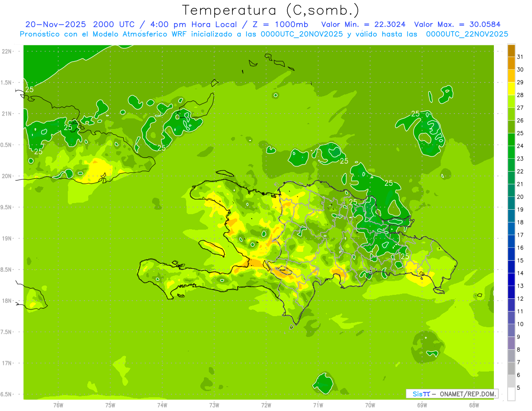Screen dimensions: 532x411
Task: Click "0000UTC_20NOV2025" initialization time text
Action: point(302,34)
